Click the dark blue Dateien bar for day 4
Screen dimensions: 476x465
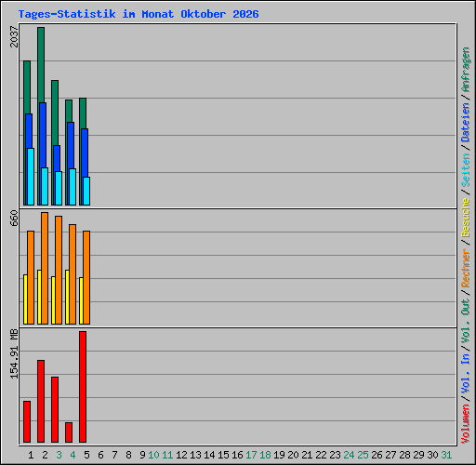pos(71,145)
